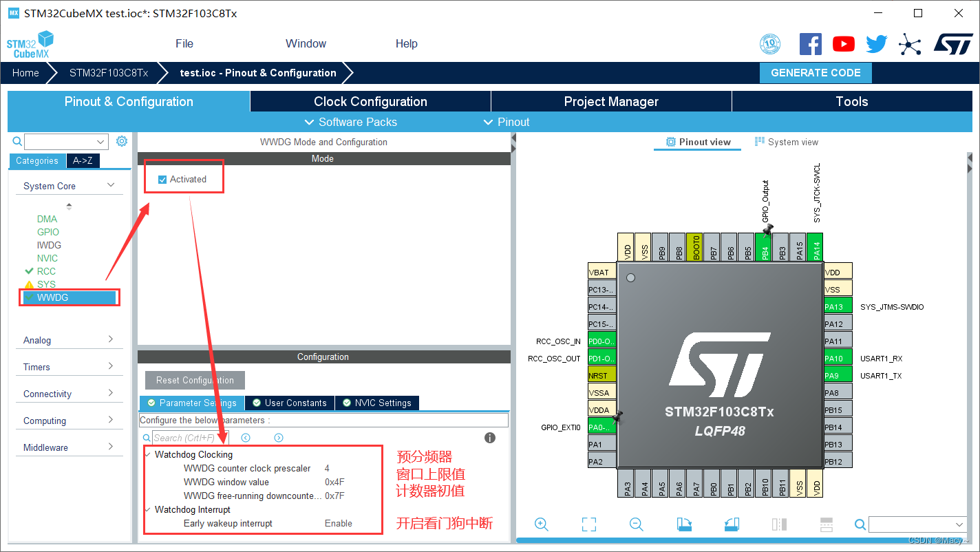Screen dimensions: 980x552
Task: Open the ST community network icon
Action: [910, 45]
